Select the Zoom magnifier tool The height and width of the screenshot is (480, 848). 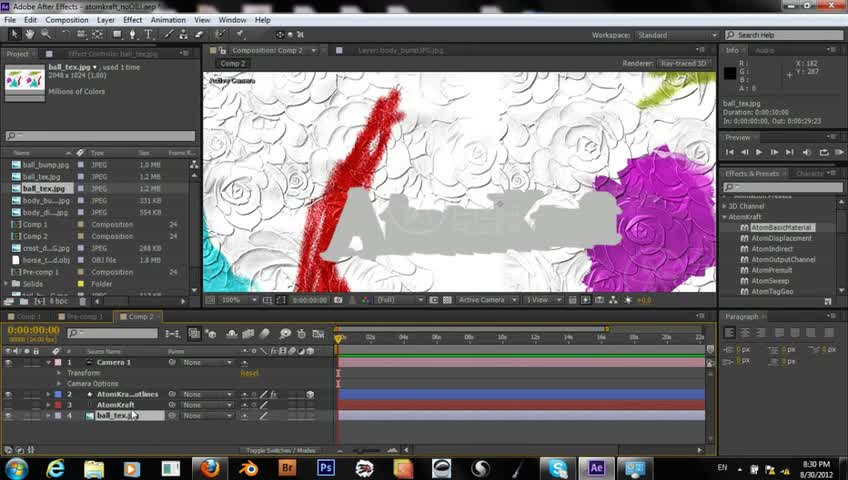click(46, 34)
